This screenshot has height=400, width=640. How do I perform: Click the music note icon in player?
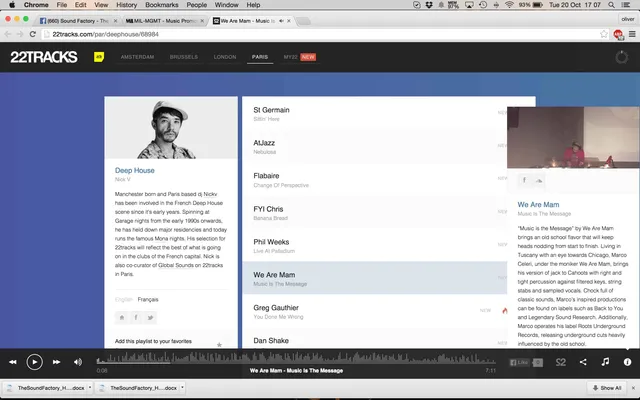click(605, 362)
